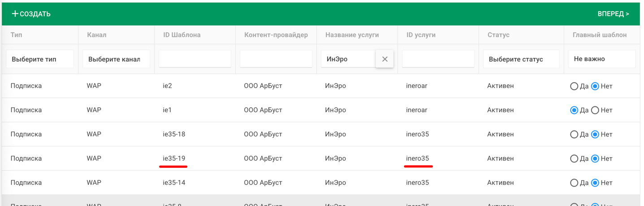Go forward with Вперед button

613,14
